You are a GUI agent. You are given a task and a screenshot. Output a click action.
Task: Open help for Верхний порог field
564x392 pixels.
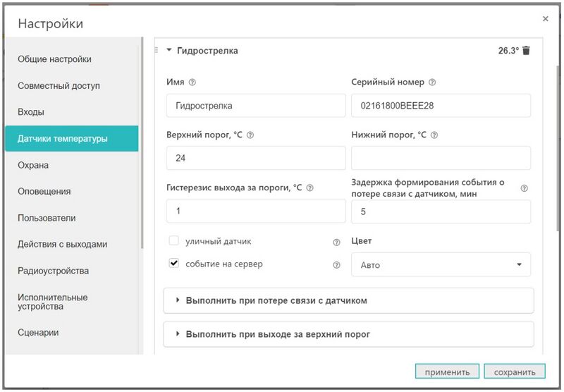[x=250, y=135]
